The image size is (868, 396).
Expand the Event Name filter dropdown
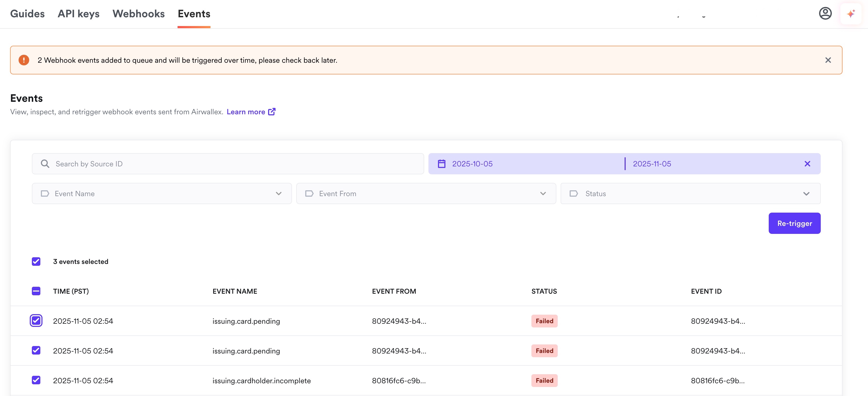278,193
